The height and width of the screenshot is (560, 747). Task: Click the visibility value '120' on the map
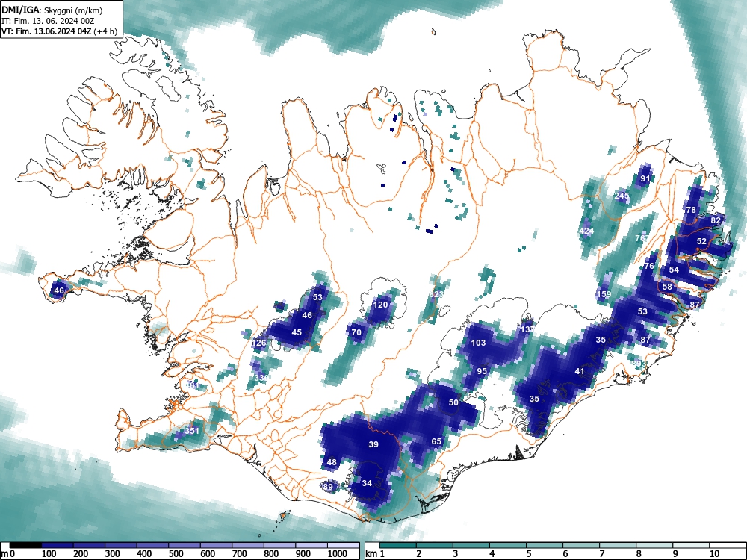[x=381, y=305]
